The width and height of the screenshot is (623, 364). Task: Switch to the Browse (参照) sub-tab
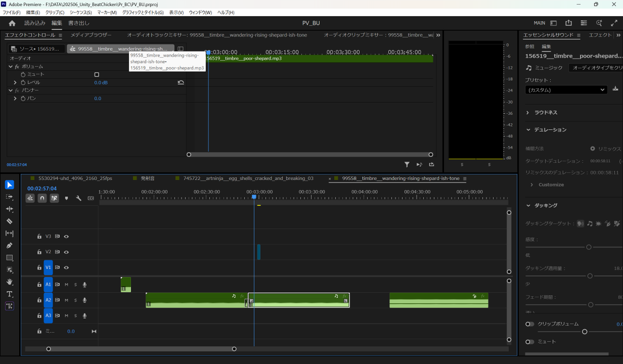[x=530, y=47]
